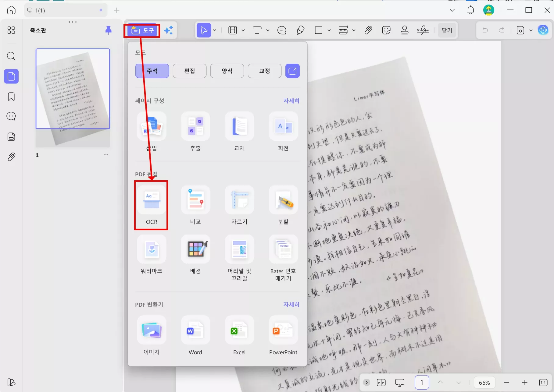
Task: Open the attachments panel in sidebar
Action: [11, 157]
